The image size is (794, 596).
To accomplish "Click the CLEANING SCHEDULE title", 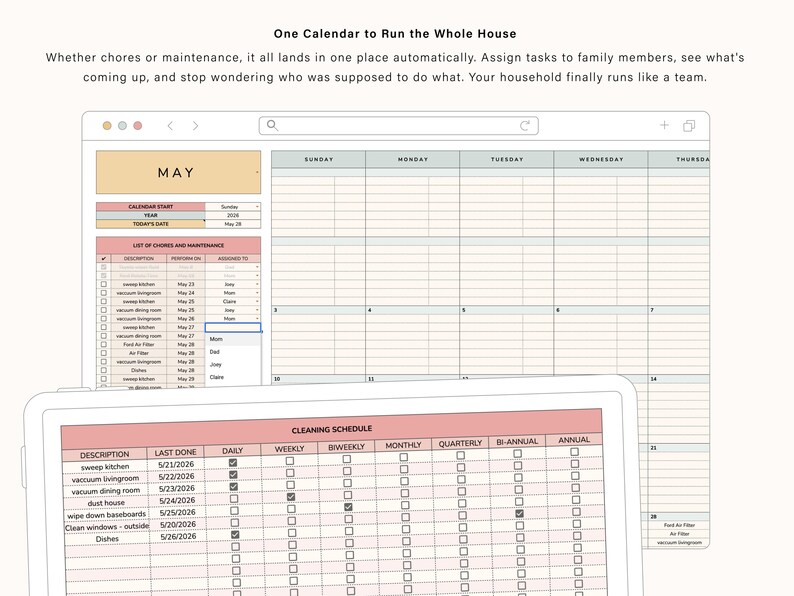I will pyautogui.click(x=332, y=429).
